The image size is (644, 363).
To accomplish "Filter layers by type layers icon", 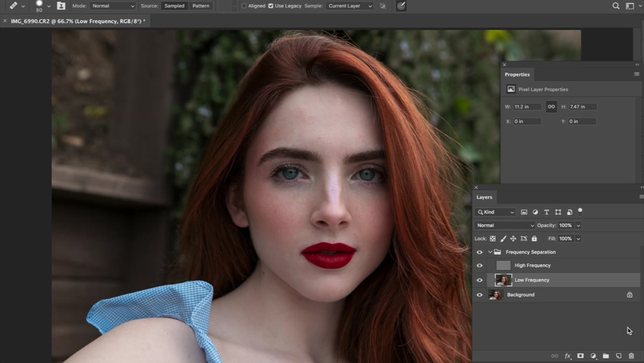I will click(x=546, y=212).
